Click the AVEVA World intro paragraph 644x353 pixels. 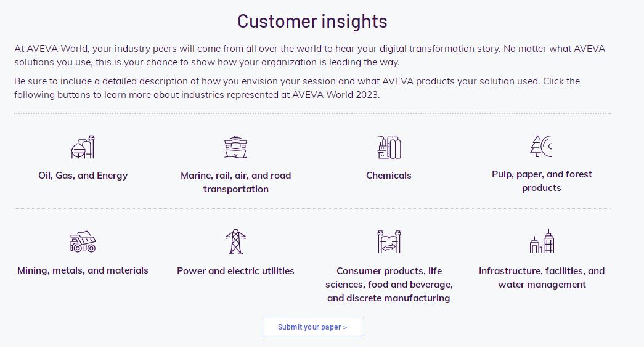click(310, 55)
